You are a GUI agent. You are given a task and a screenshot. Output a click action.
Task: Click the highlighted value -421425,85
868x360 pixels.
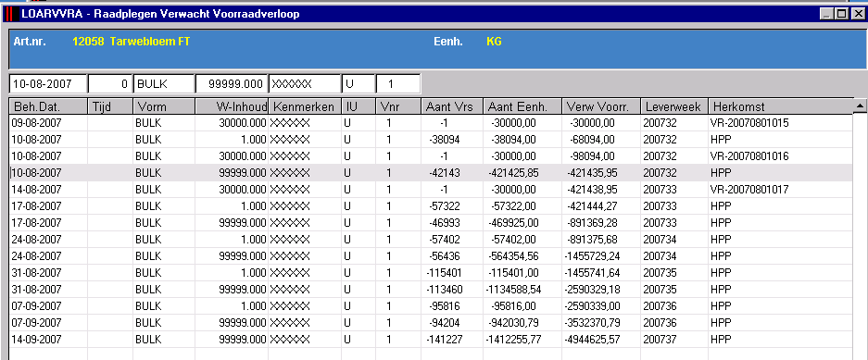coord(513,173)
